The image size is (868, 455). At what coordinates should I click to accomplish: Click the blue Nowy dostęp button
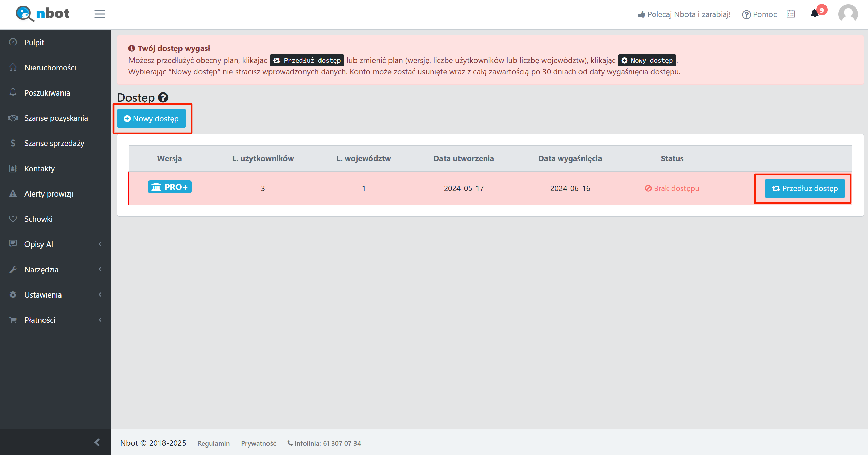click(151, 119)
